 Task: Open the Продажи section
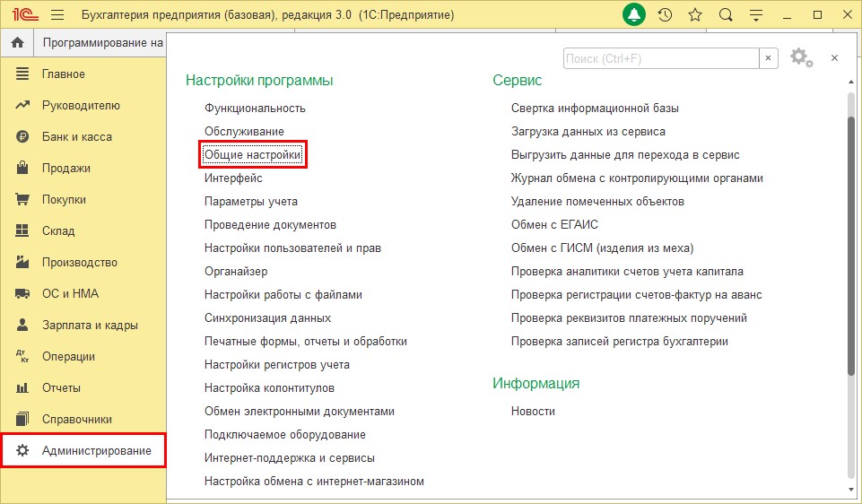[66, 168]
